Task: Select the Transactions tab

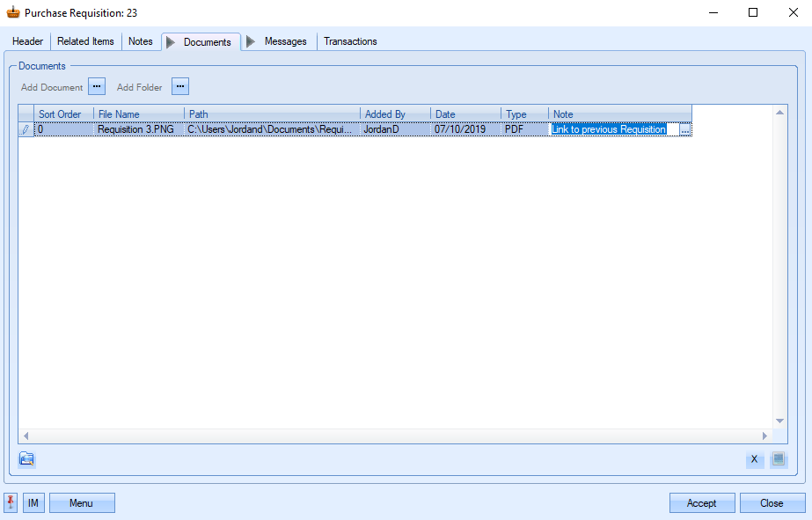Action: point(350,41)
